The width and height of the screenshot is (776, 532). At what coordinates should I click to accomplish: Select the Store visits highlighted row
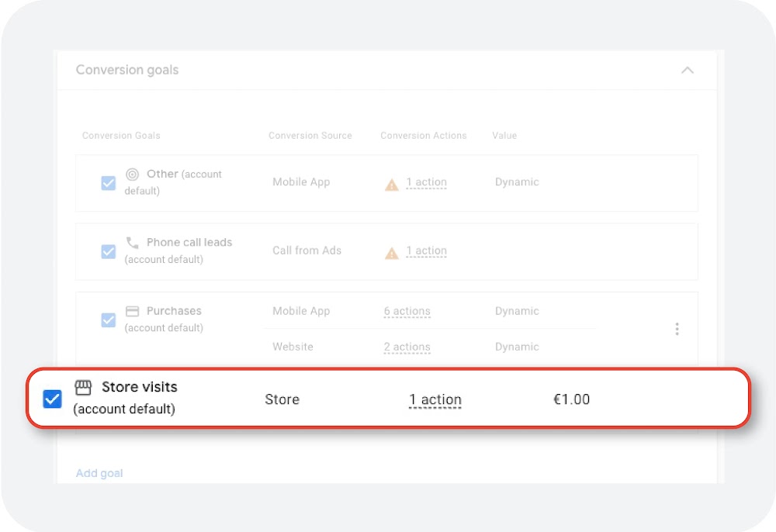(x=388, y=399)
